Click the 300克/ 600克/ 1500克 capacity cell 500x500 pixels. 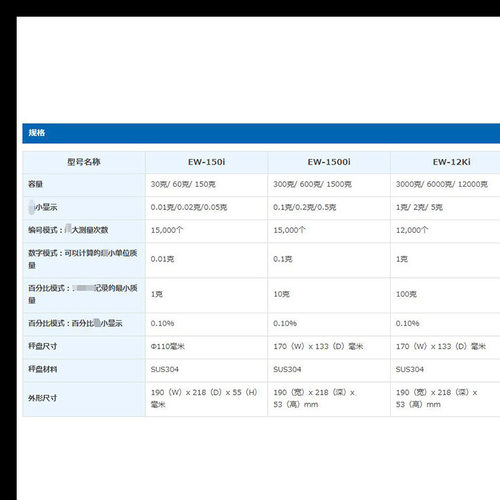[329, 185]
